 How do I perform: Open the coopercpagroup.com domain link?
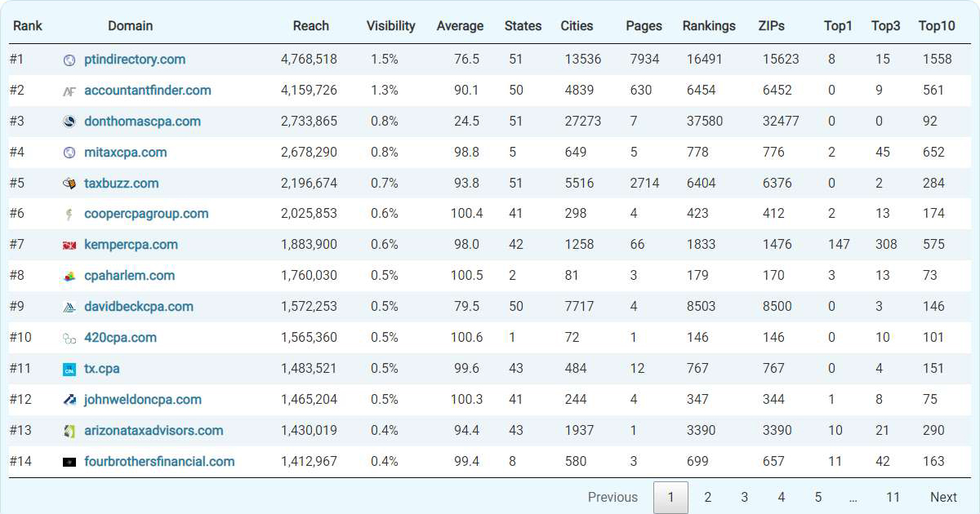tap(146, 214)
